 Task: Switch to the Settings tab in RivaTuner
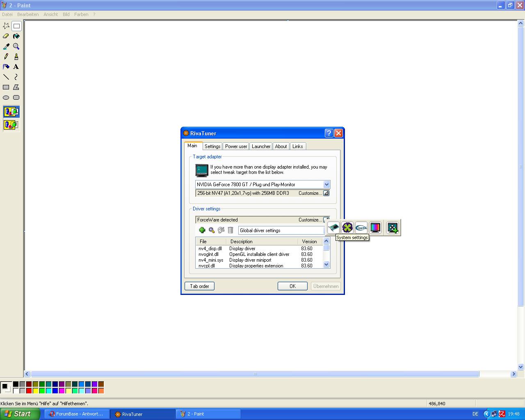click(212, 146)
